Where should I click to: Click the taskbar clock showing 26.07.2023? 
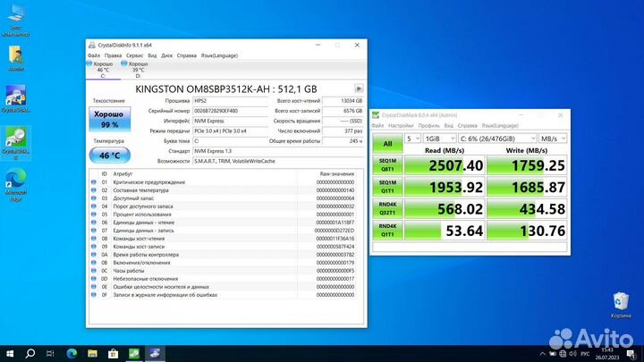607,354
